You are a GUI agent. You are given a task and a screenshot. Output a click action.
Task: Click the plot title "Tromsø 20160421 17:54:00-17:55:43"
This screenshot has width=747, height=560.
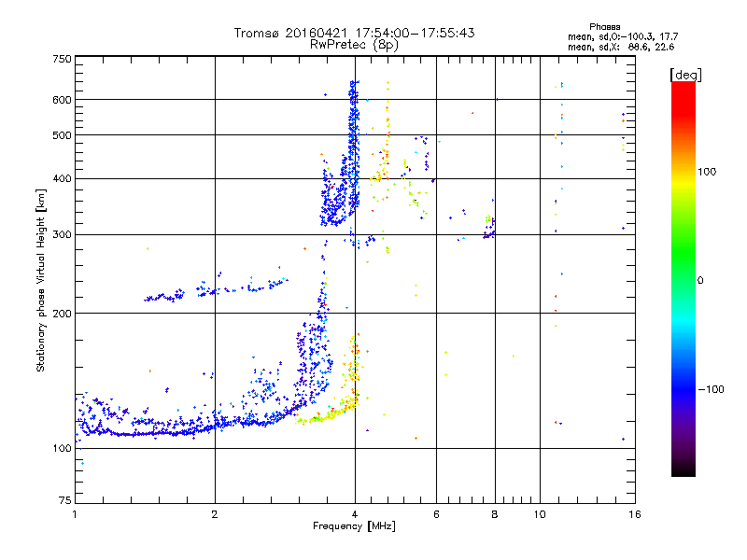[355, 33]
